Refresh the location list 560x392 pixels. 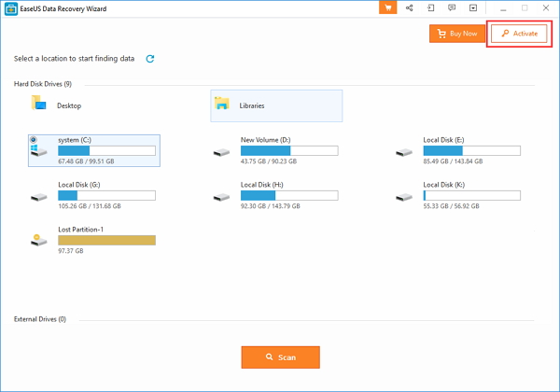click(x=149, y=59)
